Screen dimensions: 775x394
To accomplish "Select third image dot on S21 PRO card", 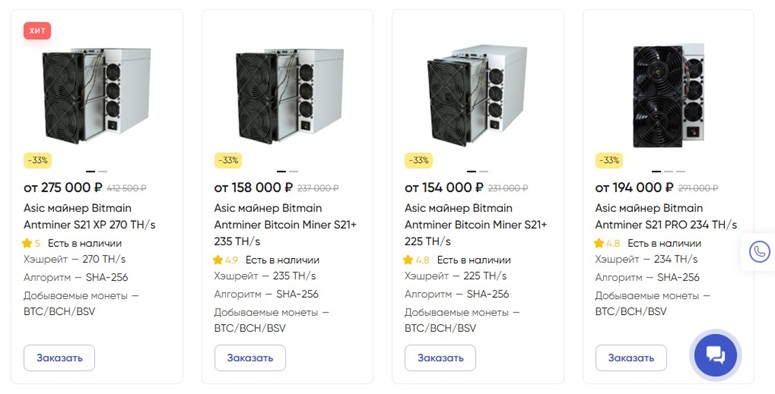I will (681, 172).
